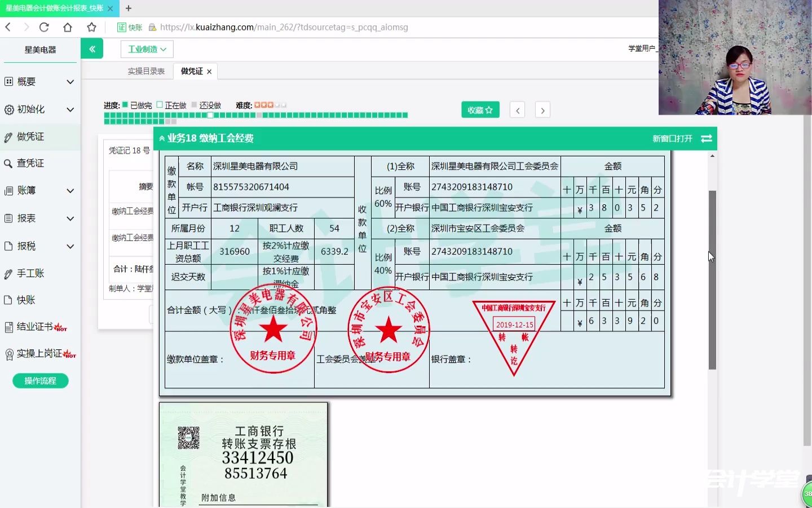Go forward using the browser forward arrow
The image size is (812, 508).
[x=26, y=27]
